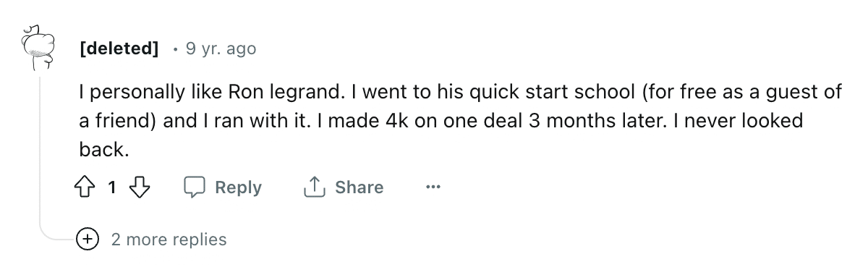Open the "9 yr. ago" timestamp permalink
This screenshot has height=275, width=868.
coord(221,49)
